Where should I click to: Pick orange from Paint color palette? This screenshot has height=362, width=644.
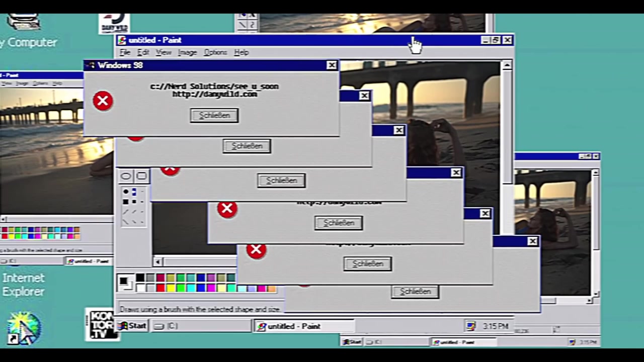272,288
